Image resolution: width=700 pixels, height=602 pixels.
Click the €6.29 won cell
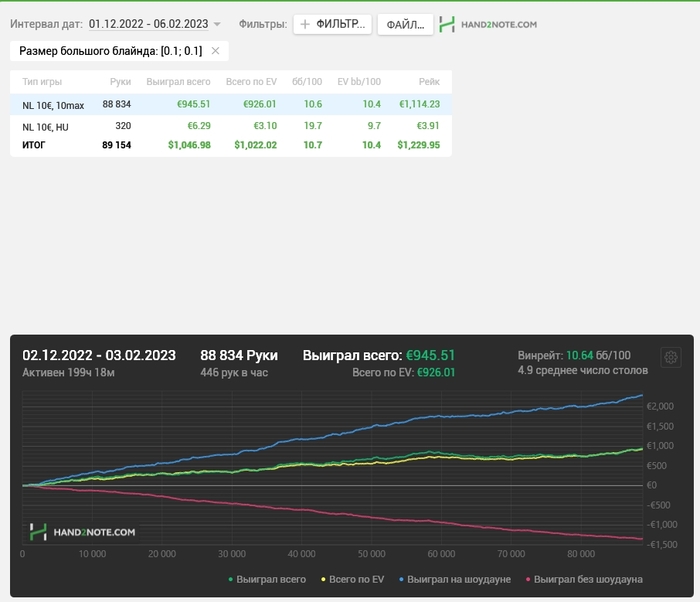199,126
